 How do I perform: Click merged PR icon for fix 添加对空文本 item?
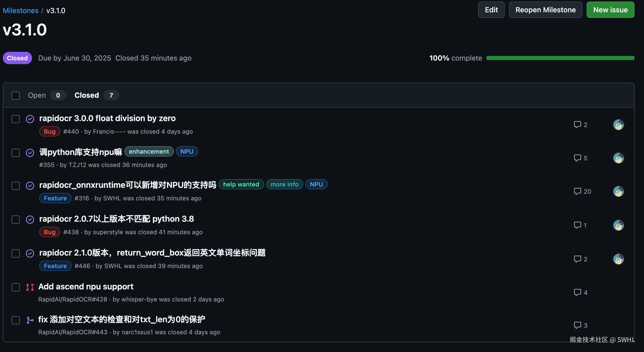tap(30, 320)
